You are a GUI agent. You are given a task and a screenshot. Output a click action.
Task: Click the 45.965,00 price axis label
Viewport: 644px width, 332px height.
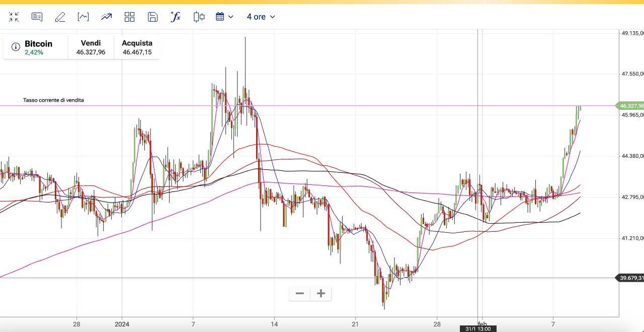coord(632,115)
